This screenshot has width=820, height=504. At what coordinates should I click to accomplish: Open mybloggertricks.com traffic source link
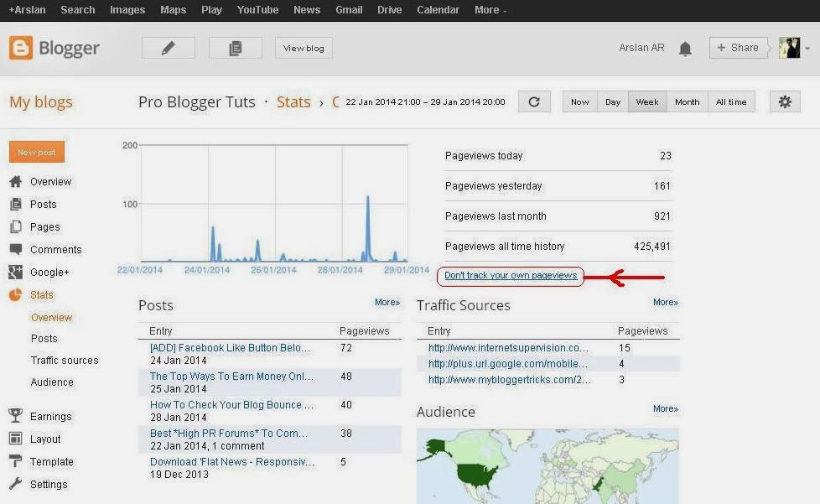(x=510, y=380)
